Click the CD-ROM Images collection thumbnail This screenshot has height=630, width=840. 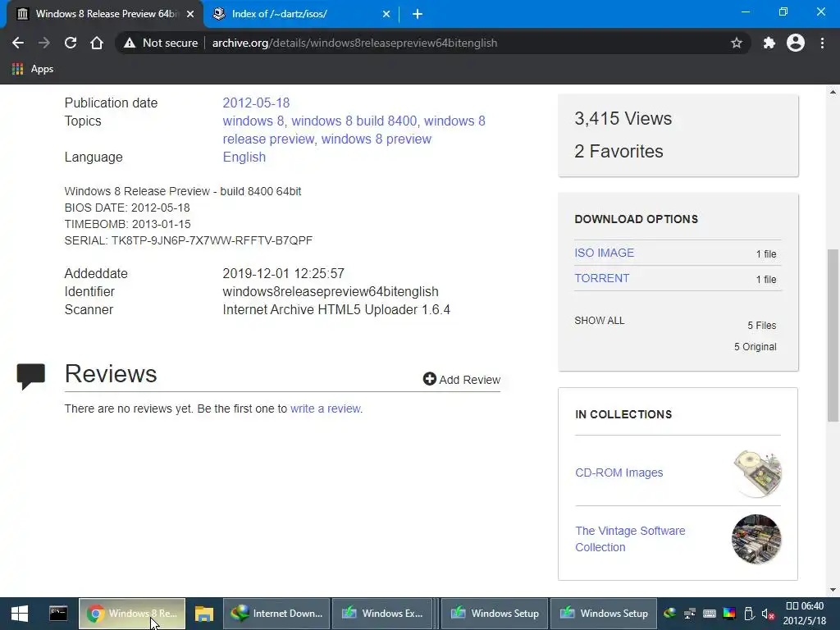[x=757, y=473]
